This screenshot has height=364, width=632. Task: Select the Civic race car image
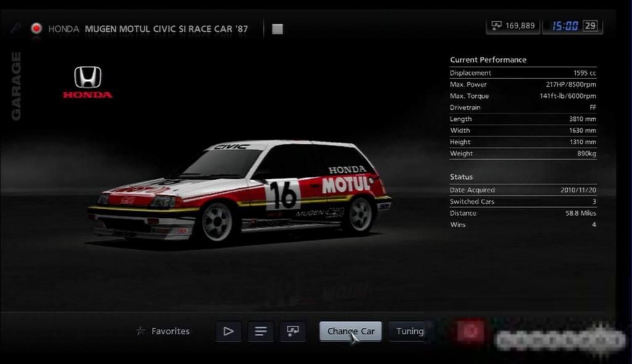(x=239, y=192)
